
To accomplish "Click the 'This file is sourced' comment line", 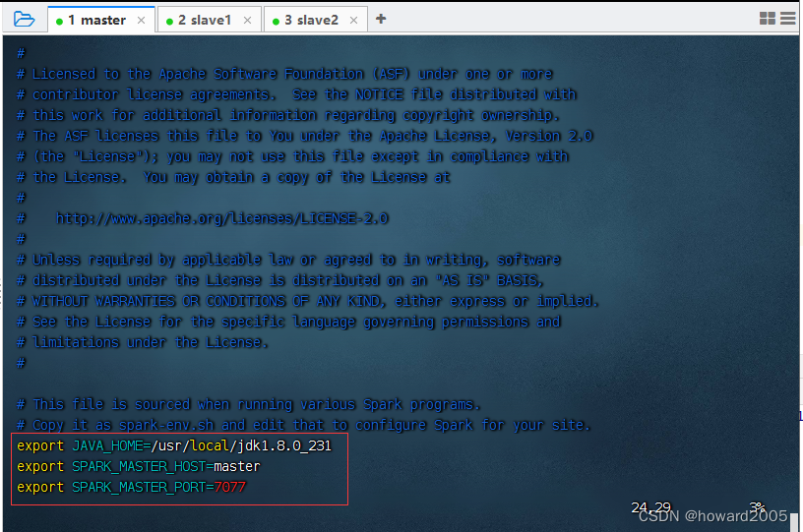I will coord(248,404).
